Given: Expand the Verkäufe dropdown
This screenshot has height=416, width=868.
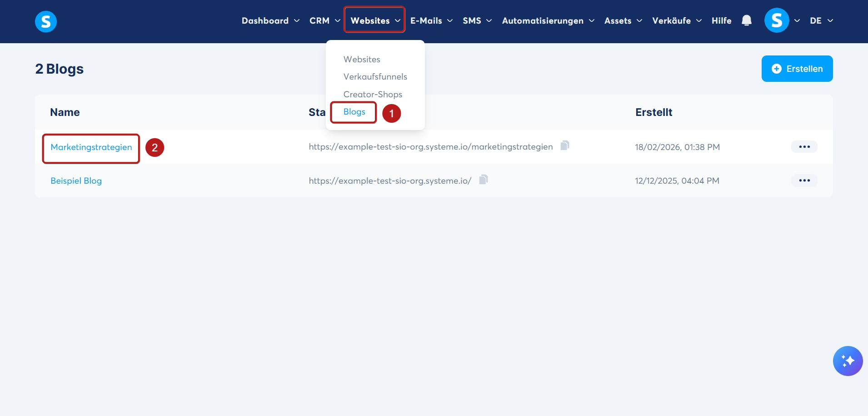Looking at the screenshot, I should pyautogui.click(x=677, y=20).
